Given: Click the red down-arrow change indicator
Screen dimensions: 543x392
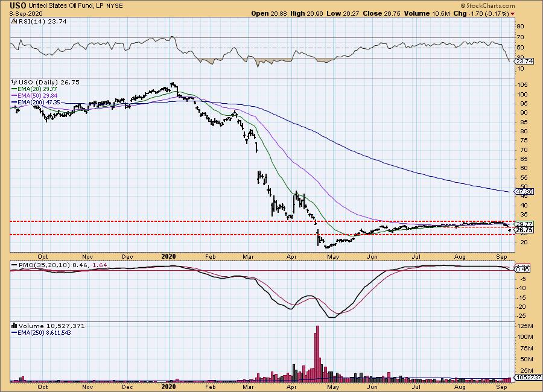Looking at the screenshot, I should [512, 14].
